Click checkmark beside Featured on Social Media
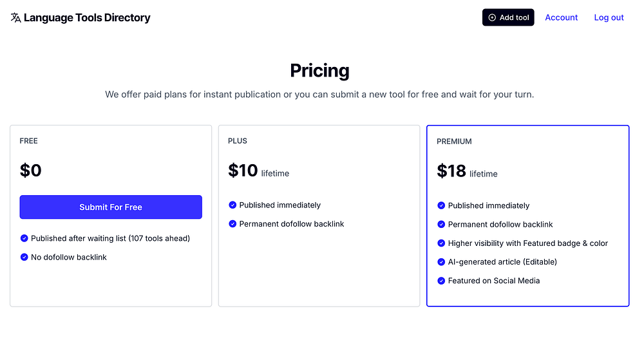Image resolution: width=644 pixels, height=338 pixels. [x=441, y=281]
